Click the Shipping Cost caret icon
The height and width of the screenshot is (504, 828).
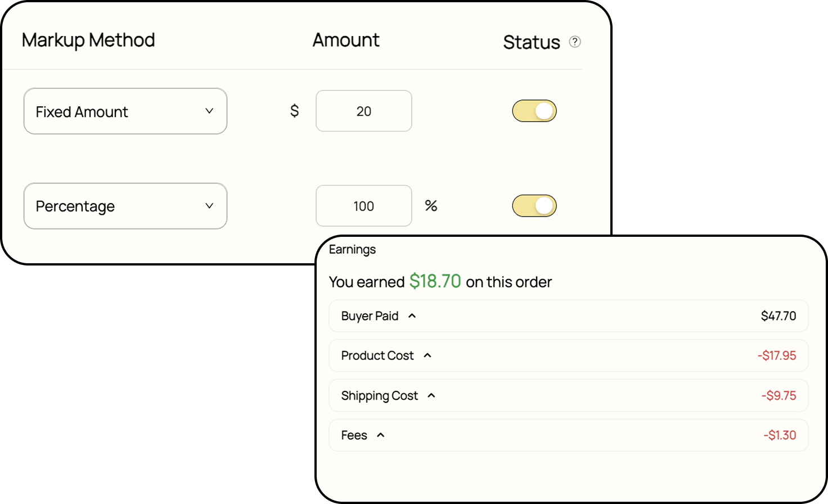[x=431, y=395]
